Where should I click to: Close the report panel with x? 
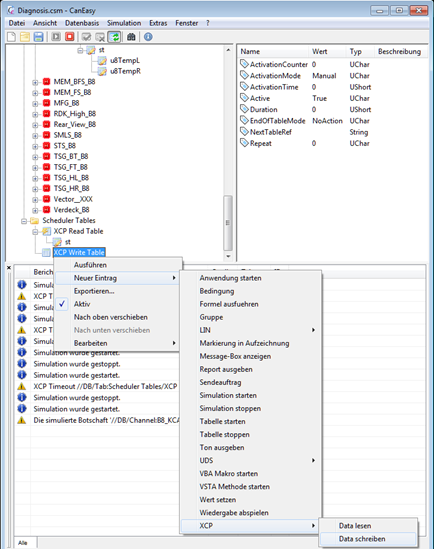pos(9,268)
